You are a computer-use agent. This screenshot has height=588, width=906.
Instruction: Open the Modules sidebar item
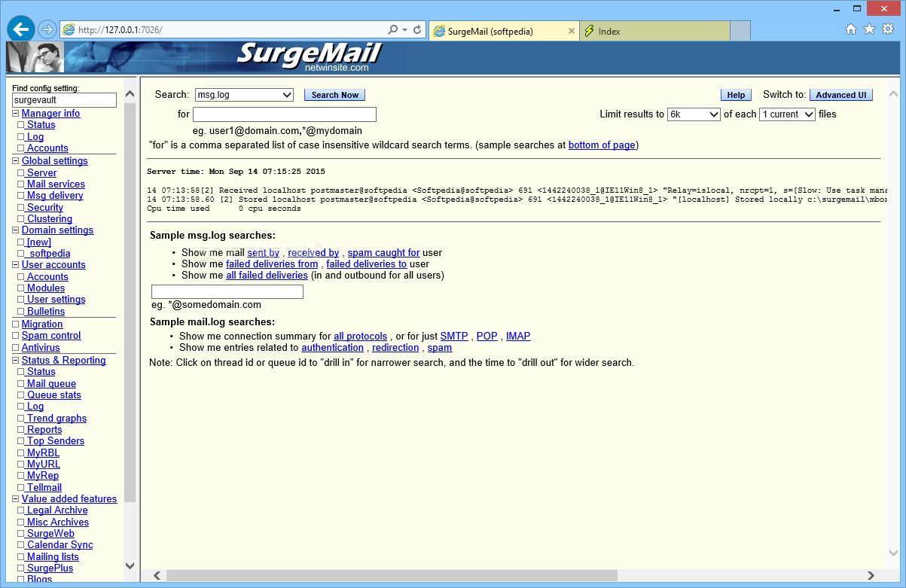pyautogui.click(x=45, y=288)
